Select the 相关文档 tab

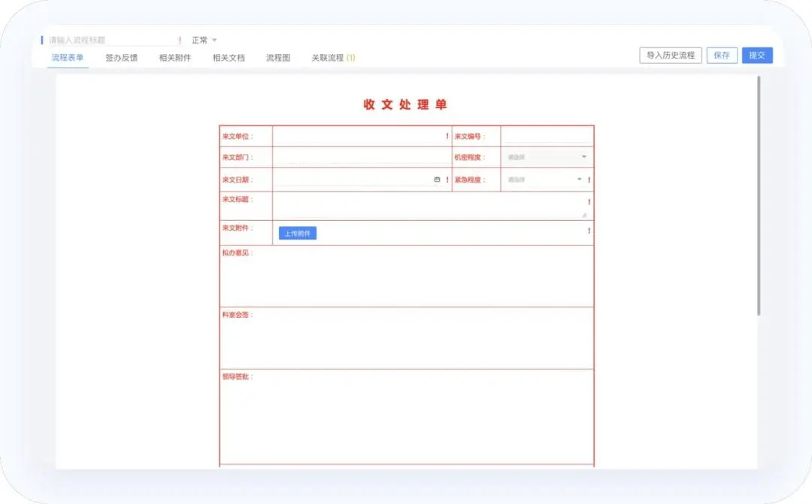coord(229,58)
